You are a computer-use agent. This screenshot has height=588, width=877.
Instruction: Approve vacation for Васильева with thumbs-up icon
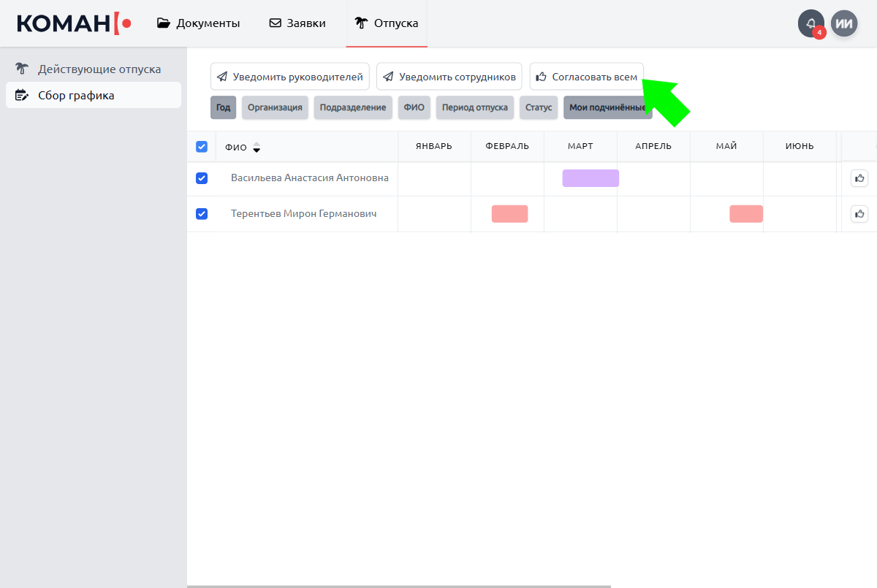(x=859, y=178)
